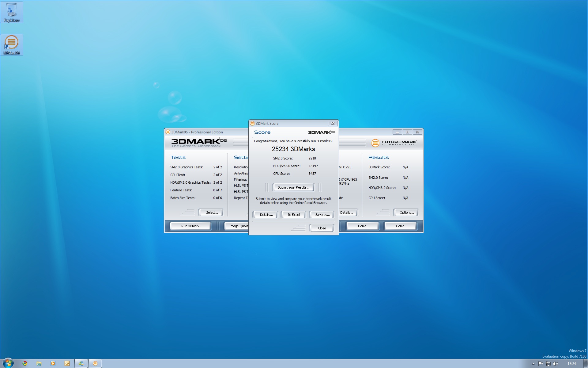Click the 3DMARK06 logo in main window

point(199,143)
